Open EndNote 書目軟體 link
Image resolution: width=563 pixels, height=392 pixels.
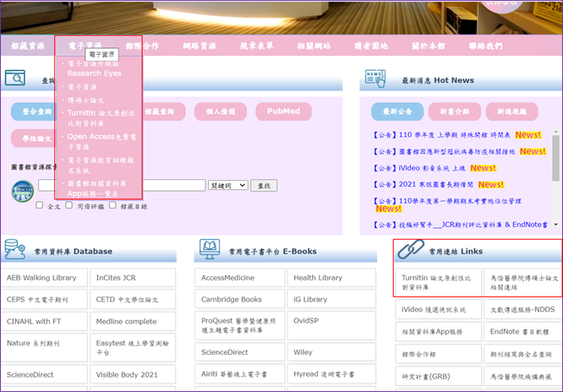tap(522, 332)
